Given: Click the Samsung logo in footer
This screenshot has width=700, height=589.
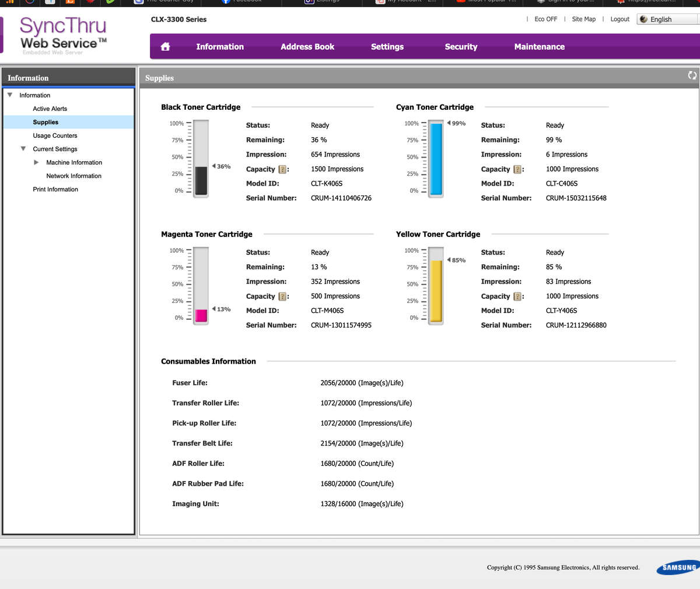Looking at the screenshot, I should [x=677, y=567].
